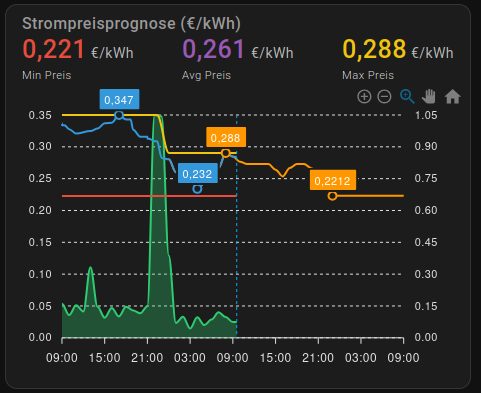Click the Strompreisprognose (€/kWh) title
Viewport: 481px width, 393px height.
coord(131,24)
